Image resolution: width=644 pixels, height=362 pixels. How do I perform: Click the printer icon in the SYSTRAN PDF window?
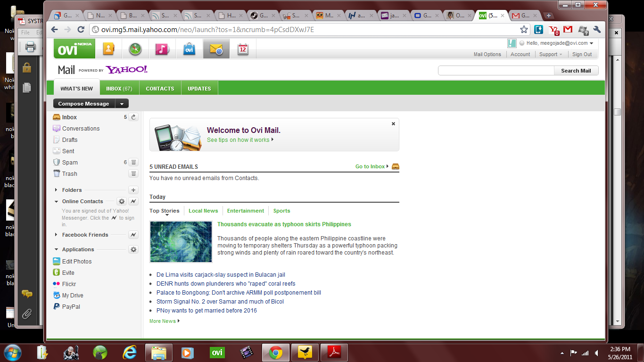point(30,47)
